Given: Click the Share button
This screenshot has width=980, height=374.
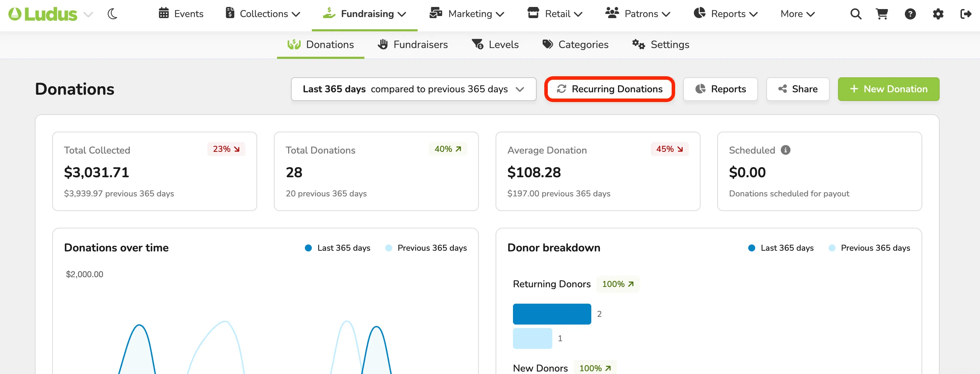Looking at the screenshot, I should pyautogui.click(x=797, y=89).
